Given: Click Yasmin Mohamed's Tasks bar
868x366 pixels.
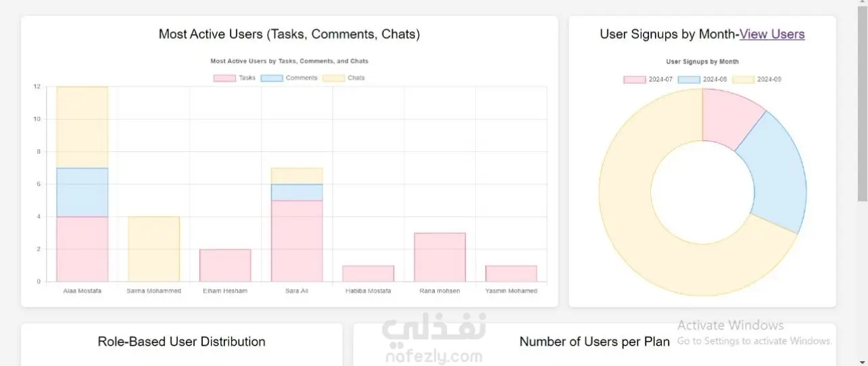Looking at the screenshot, I should click(511, 273).
